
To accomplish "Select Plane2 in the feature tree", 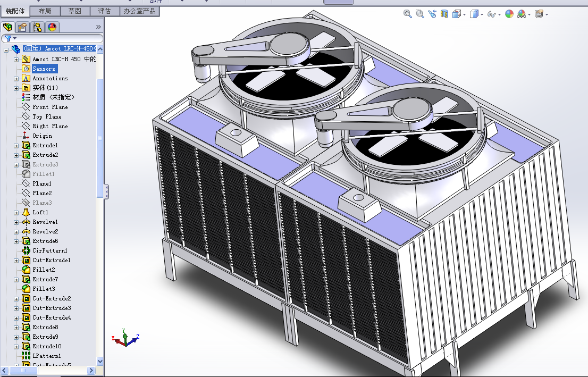I will [x=42, y=193].
